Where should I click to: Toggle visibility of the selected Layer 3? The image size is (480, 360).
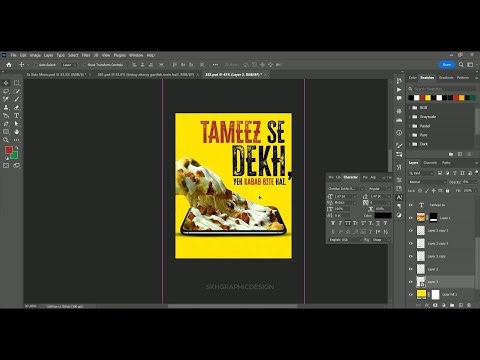[x=411, y=282]
